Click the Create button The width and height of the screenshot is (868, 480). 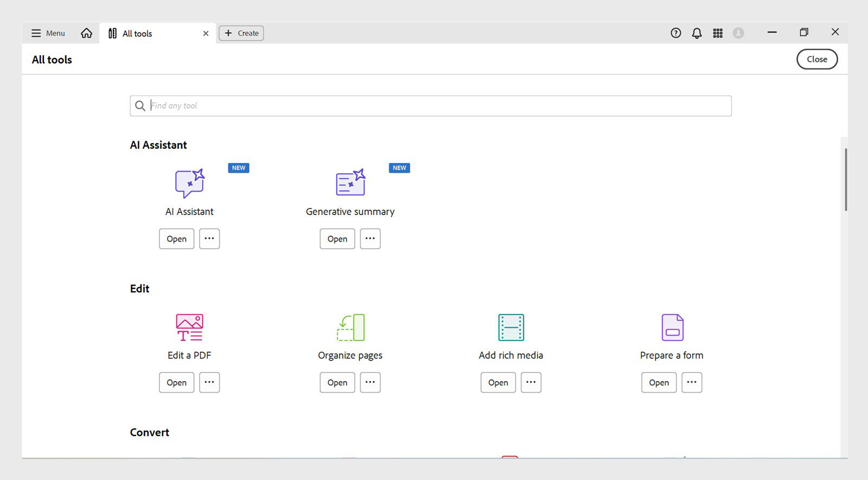(x=241, y=33)
